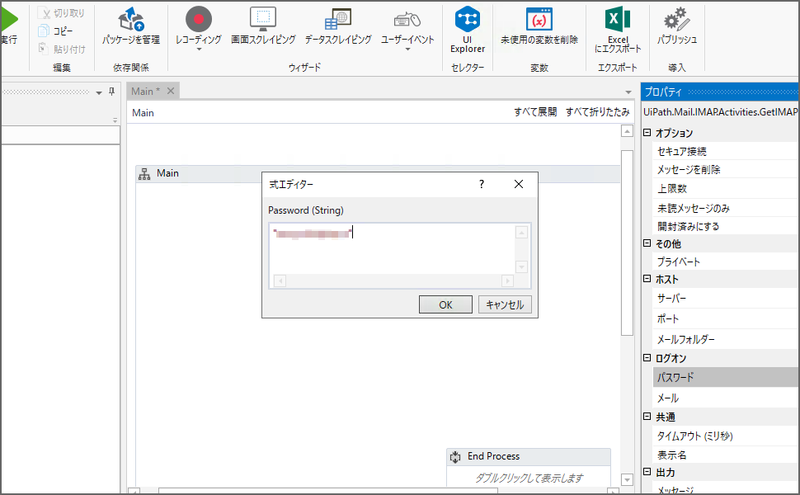The width and height of the screenshot is (800, 495).
Task: Close the Expression Editor dialog
Action: pos(518,184)
